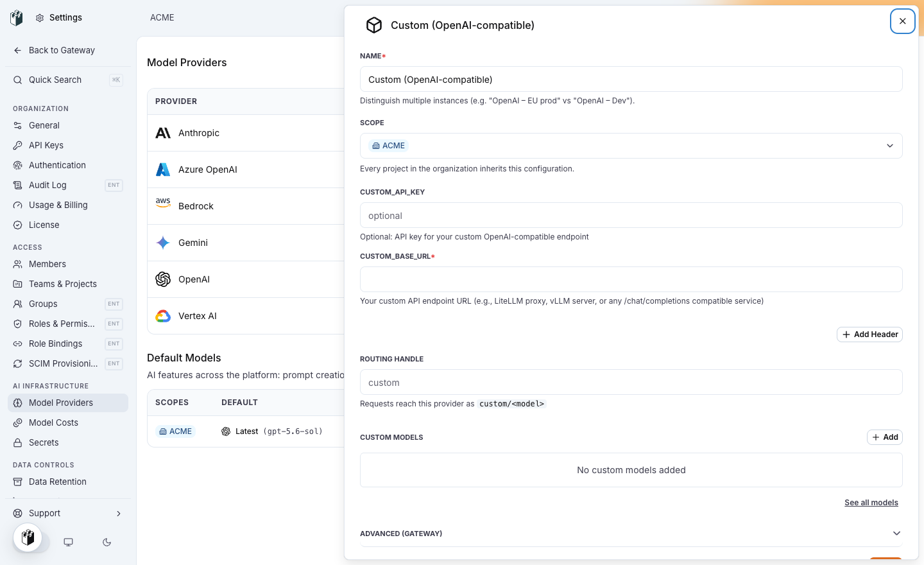Open Groups sidebar icon
The image size is (924, 565).
click(18, 304)
